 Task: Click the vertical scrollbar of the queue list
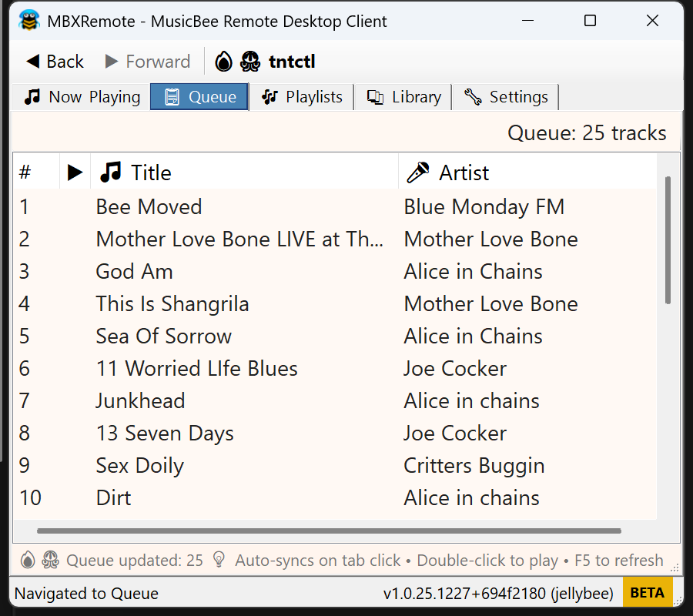pos(668,240)
